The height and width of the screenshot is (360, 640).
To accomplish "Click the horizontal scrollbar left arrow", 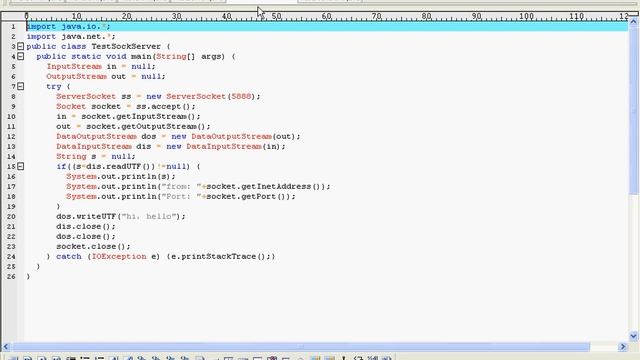I will click(6, 347).
